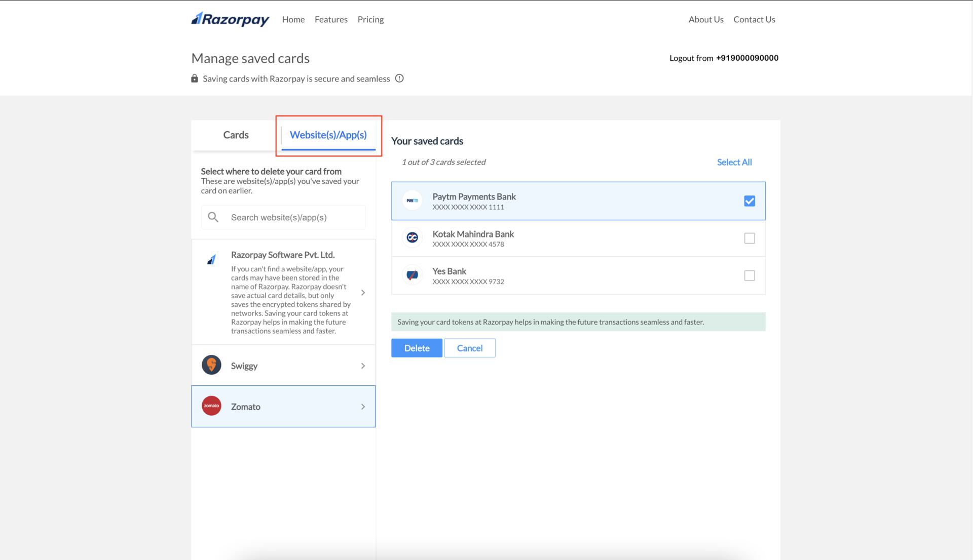Open About Us in the header
Screen dimensions: 973x560
click(x=706, y=19)
